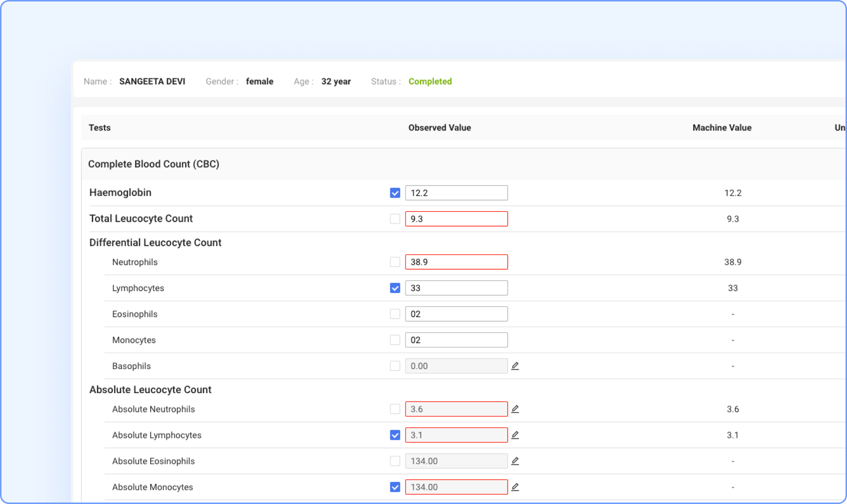Tick the Eosinophils checkbox

pos(395,314)
